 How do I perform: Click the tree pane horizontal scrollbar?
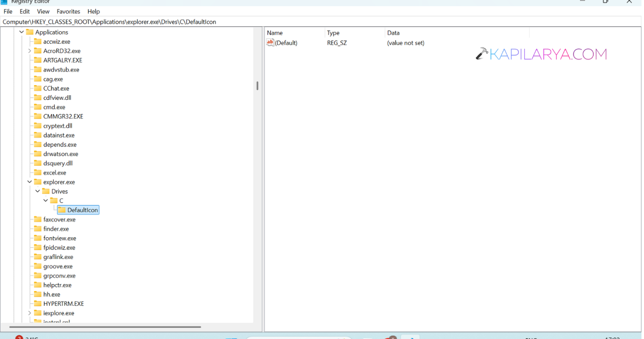(x=105, y=327)
